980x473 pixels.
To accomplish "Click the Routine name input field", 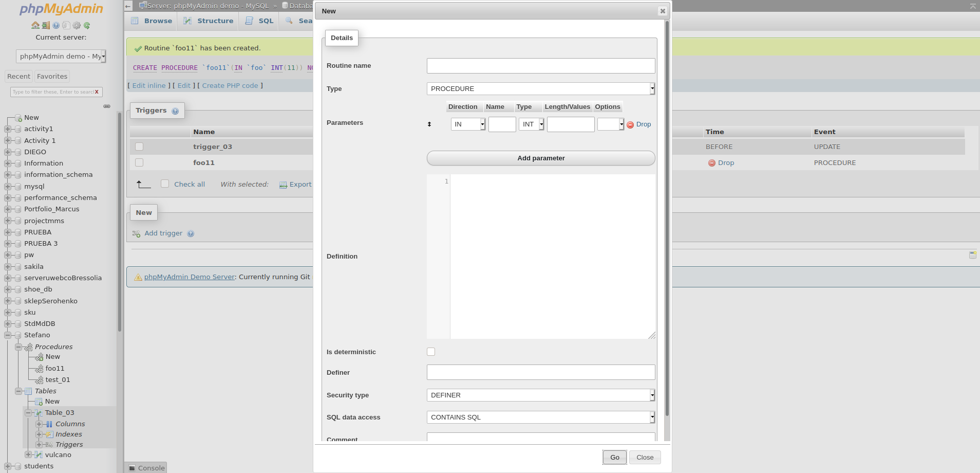I will tap(541, 65).
